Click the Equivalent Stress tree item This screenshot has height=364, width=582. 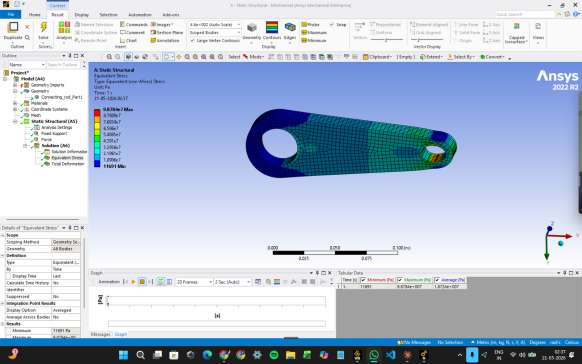tap(67, 158)
